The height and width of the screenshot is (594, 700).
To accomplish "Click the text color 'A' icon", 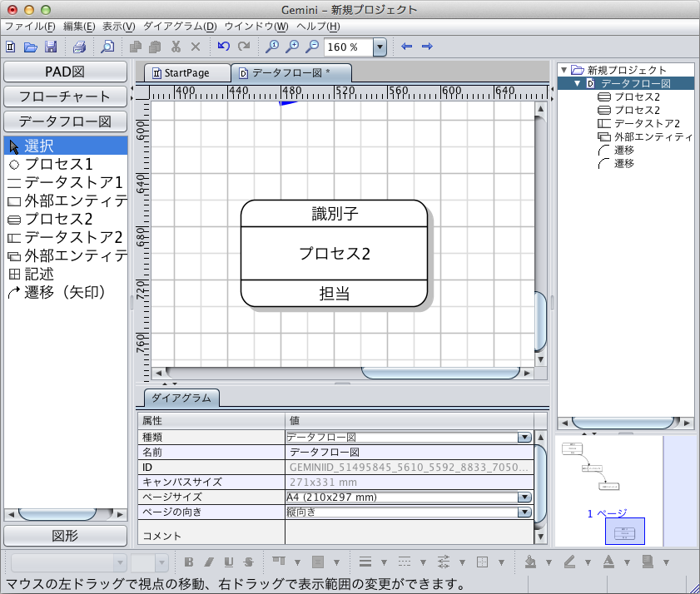I will (x=608, y=562).
